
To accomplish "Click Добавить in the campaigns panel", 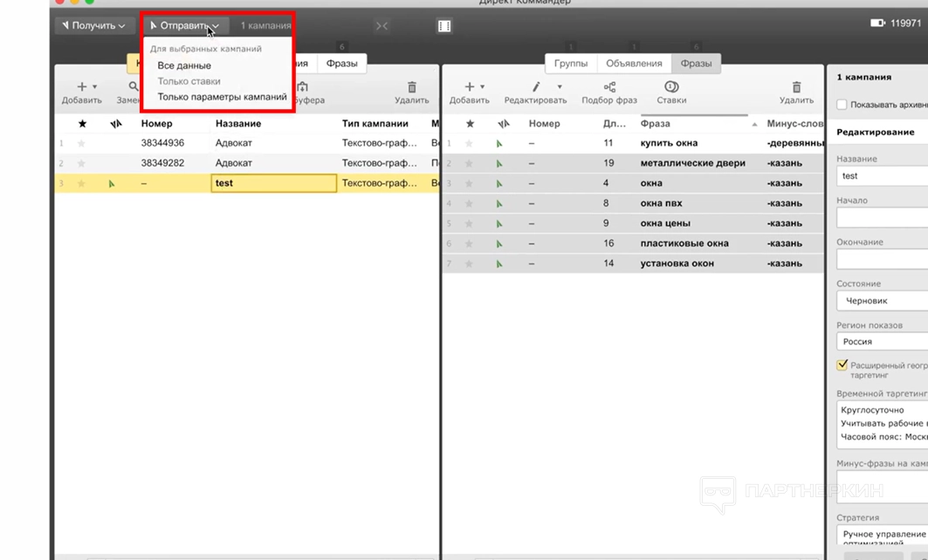I will [x=82, y=92].
